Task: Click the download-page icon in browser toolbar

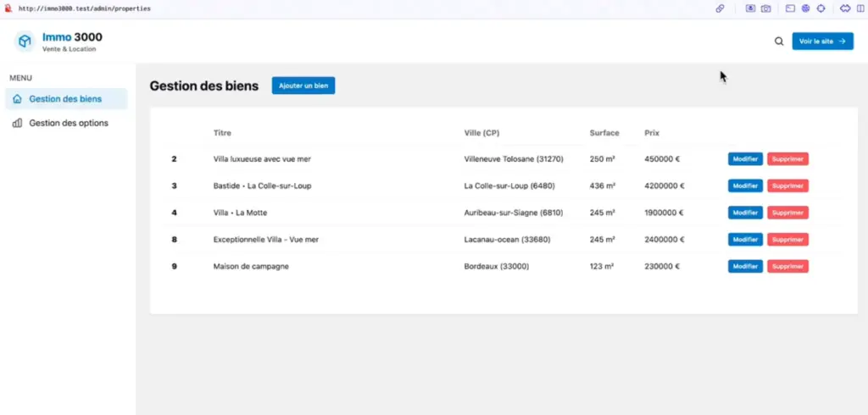Action: [x=750, y=8]
